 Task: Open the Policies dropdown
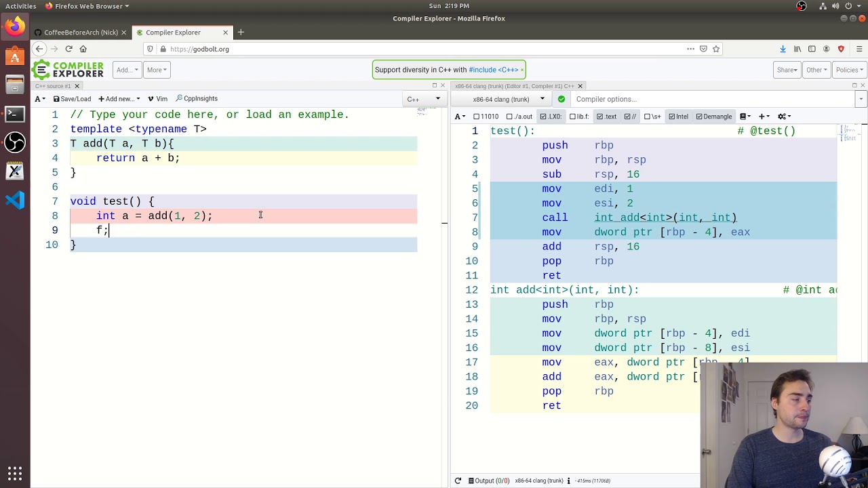849,70
